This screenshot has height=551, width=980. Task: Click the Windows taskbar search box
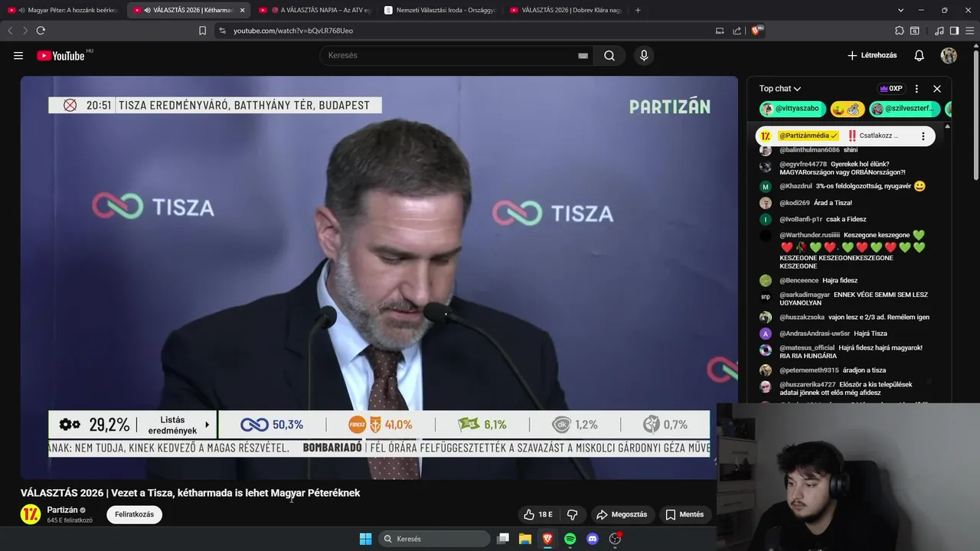coord(435,539)
